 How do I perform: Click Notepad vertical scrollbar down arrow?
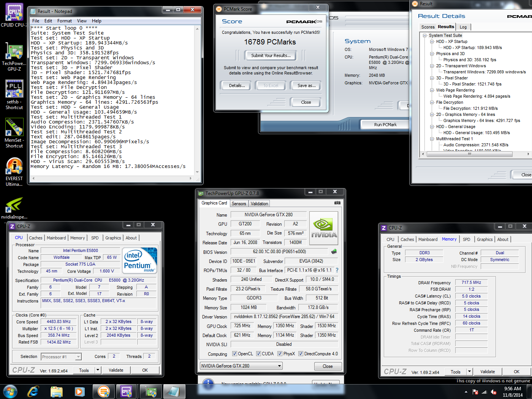coord(198,172)
